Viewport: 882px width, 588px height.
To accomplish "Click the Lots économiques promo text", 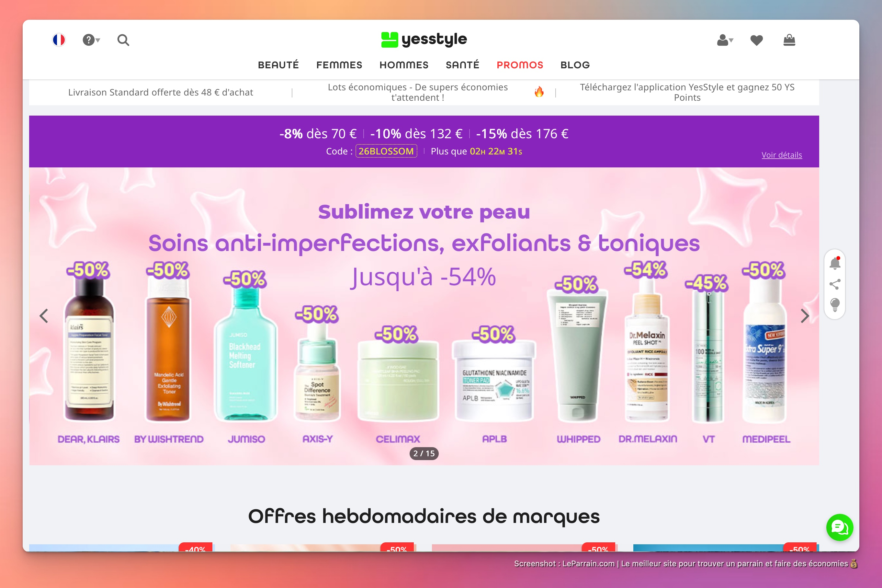I will coord(417,92).
